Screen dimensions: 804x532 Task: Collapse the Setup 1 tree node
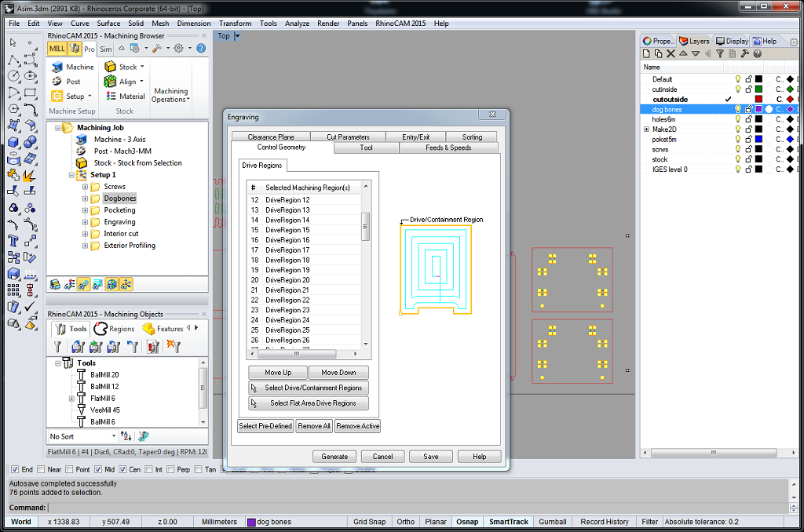71,175
